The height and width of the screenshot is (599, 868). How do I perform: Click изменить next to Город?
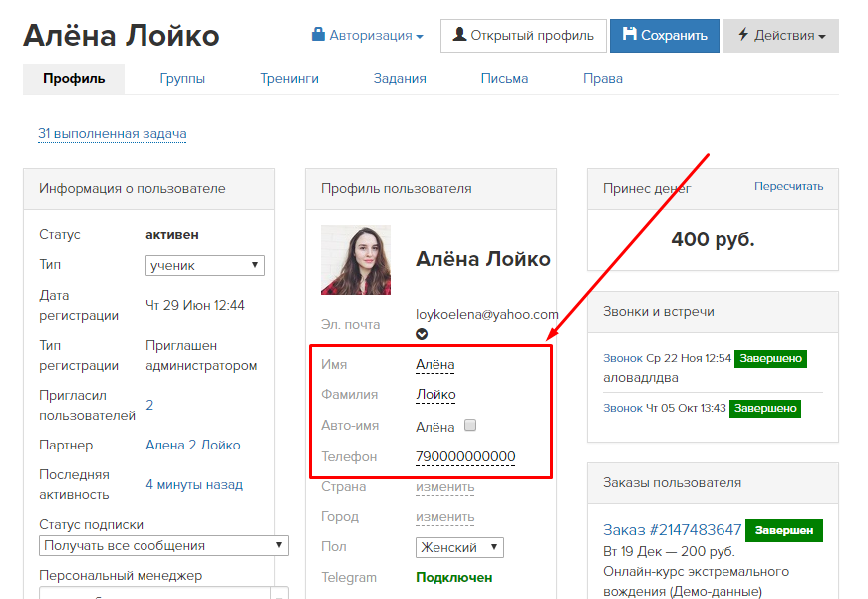445,517
